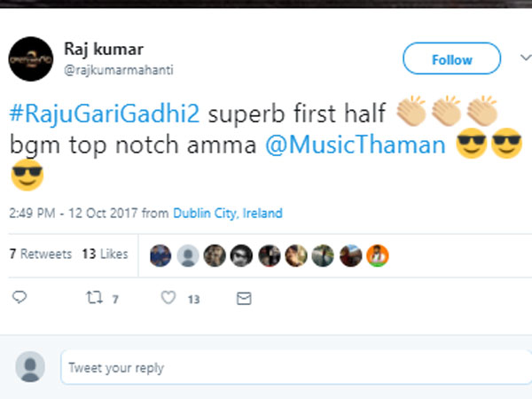Open the Dublin City, Ireland location link

point(228,214)
